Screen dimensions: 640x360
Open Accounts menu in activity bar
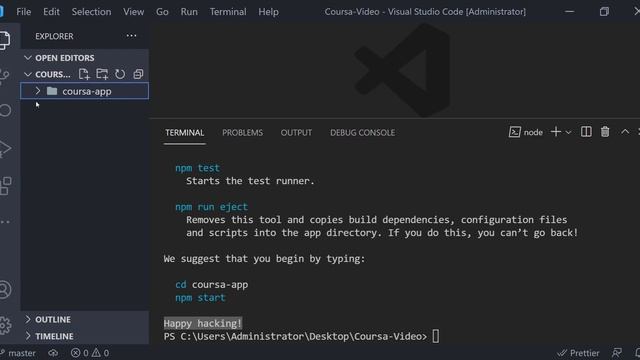click(x=5, y=289)
